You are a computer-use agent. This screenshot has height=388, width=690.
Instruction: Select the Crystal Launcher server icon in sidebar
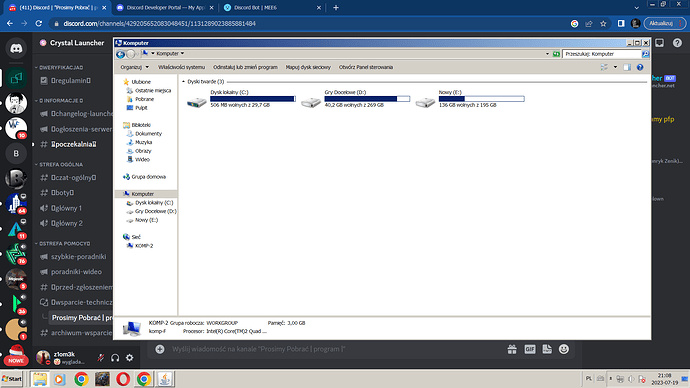click(16, 78)
